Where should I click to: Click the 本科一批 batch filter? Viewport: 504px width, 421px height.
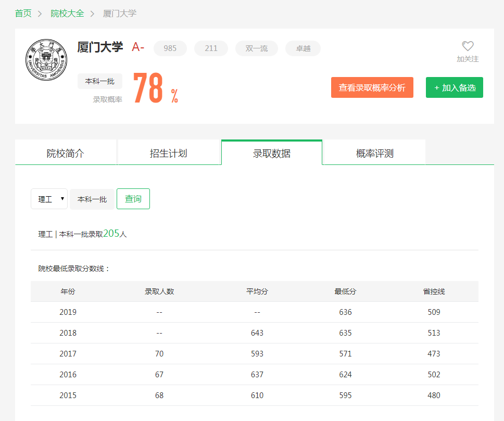(x=92, y=199)
